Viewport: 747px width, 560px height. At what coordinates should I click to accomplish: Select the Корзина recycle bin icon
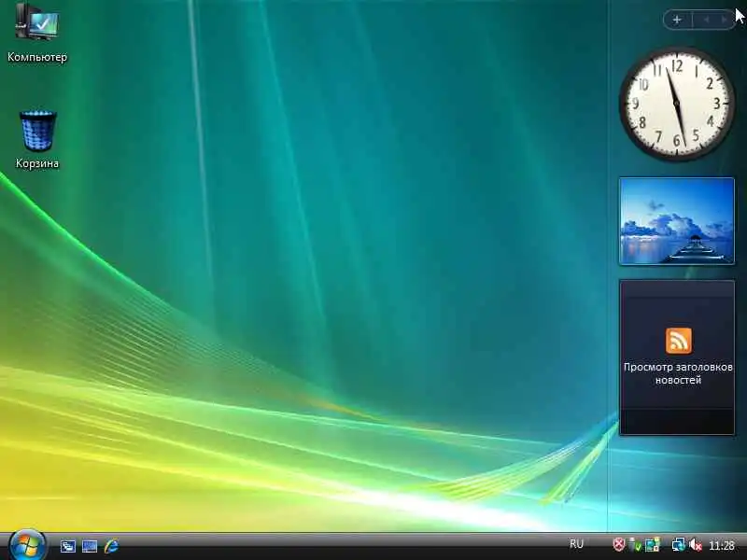[x=37, y=140]
